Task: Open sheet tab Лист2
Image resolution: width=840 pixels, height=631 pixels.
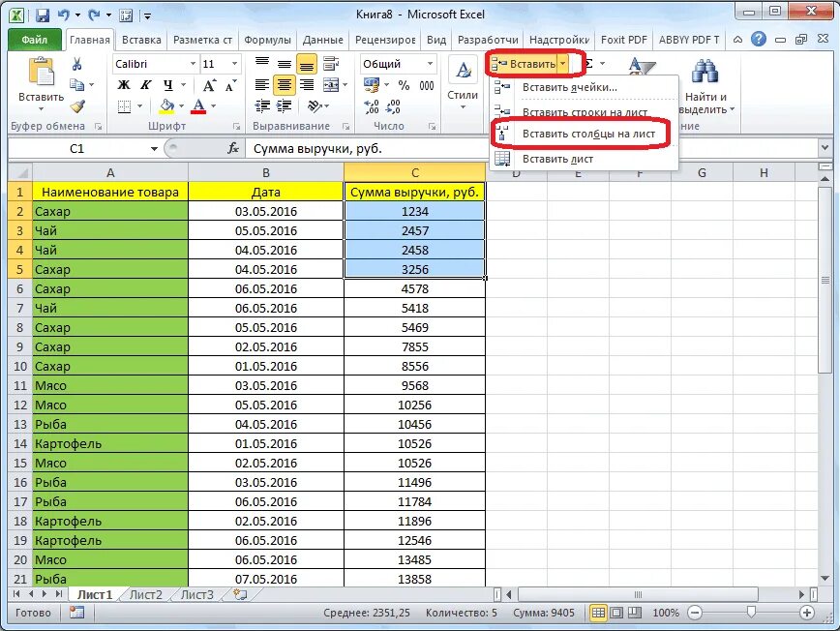Action: click(145, 594)
